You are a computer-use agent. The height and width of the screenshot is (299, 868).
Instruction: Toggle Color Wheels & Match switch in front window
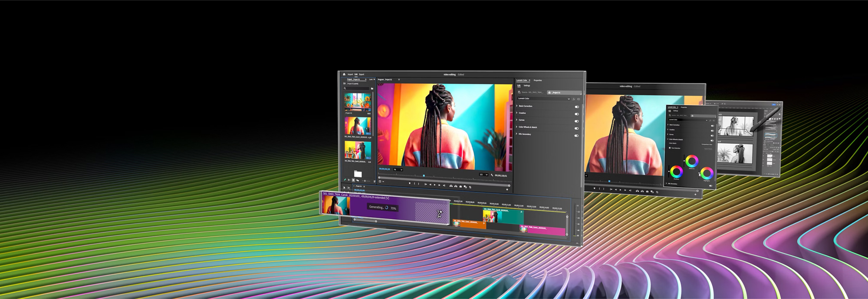coord(577,128)
